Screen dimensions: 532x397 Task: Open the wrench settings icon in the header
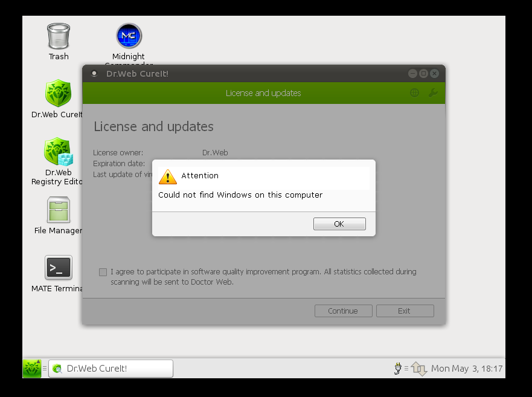(x=433, y=92)
